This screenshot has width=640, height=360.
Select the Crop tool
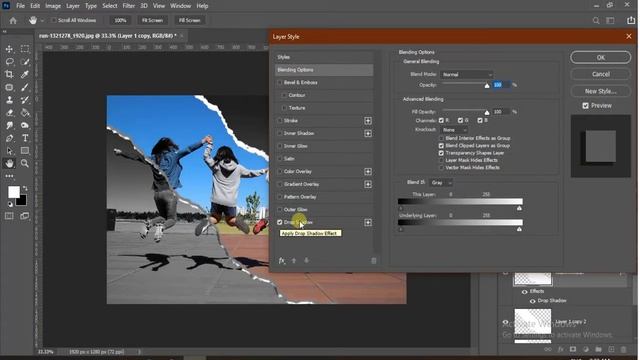click(9, 74)
